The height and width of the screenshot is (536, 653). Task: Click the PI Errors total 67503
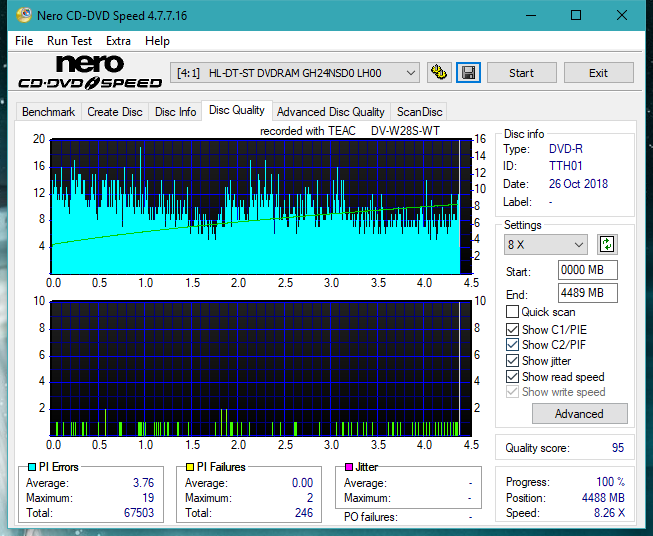139,512
